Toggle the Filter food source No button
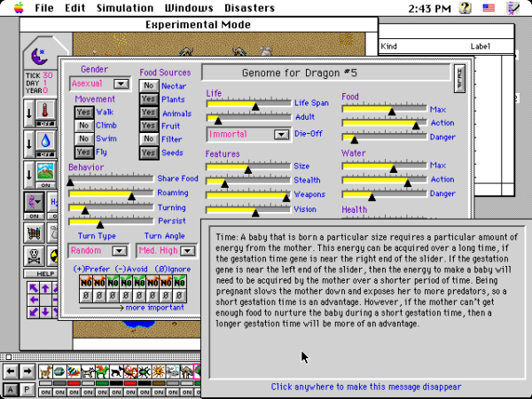 click(x=149, y=139)
